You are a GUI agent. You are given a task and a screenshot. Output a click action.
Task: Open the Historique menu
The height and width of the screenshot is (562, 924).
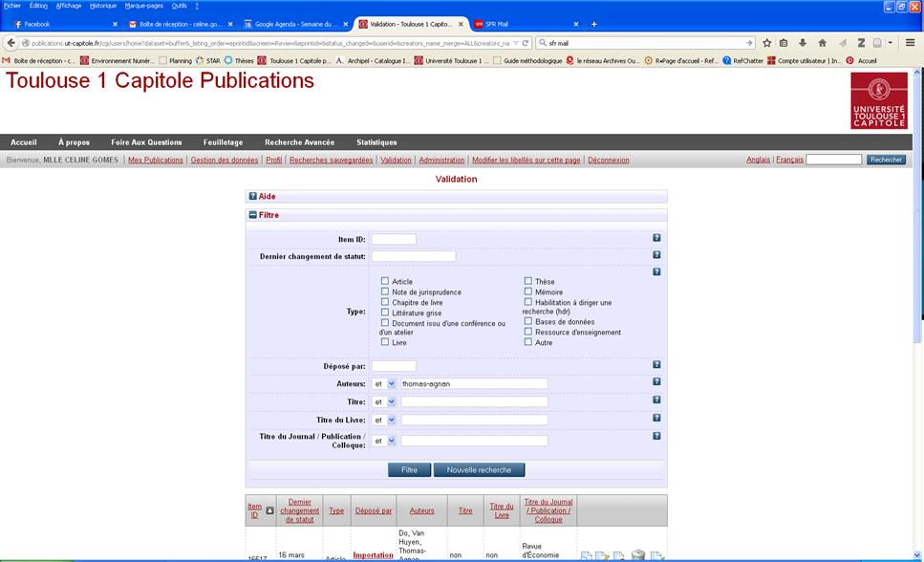(x=103, y=6)
